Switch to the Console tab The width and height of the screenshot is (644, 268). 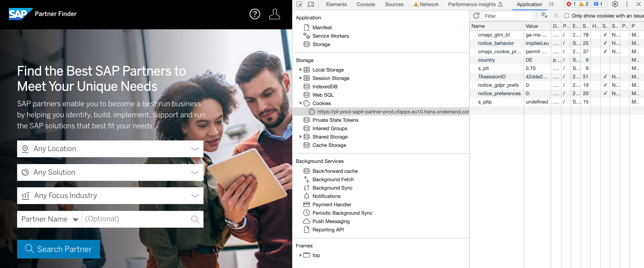point(366,4)
